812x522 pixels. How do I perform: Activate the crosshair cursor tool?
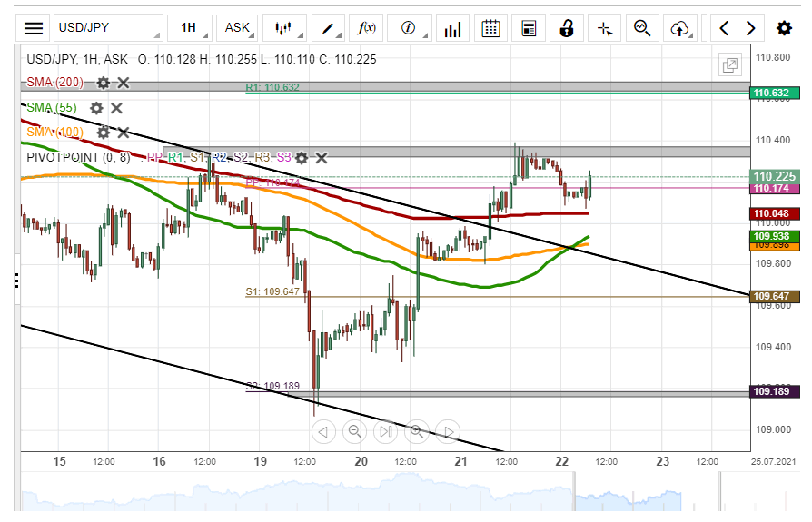coord(604,28)
